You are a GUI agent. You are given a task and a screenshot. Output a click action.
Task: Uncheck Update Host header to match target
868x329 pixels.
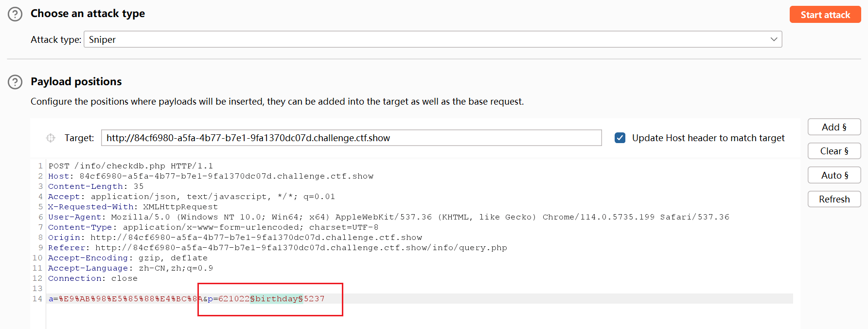[620, 138]
